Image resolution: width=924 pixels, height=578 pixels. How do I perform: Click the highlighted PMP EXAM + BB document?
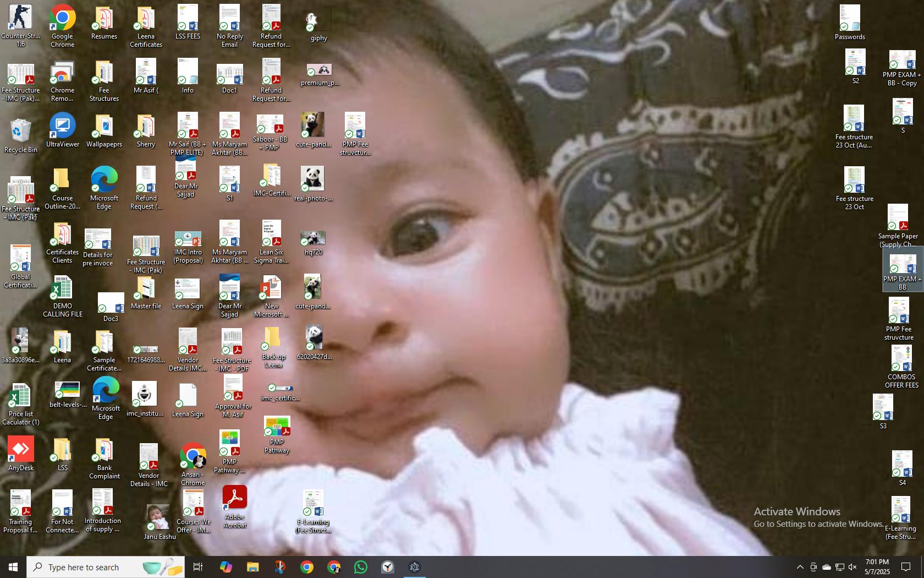903,270
